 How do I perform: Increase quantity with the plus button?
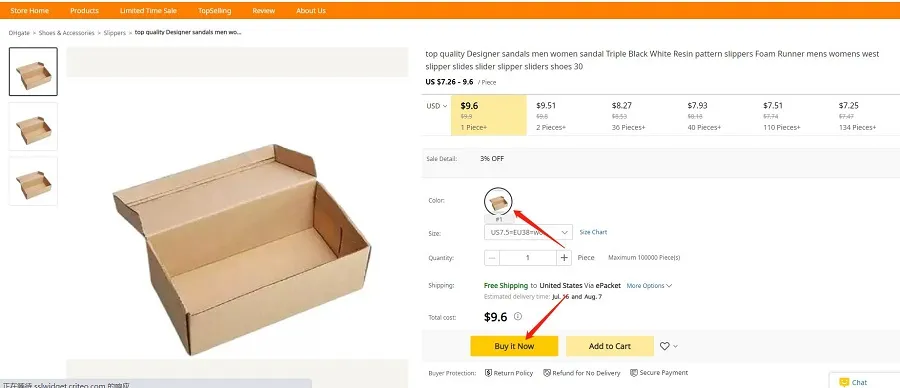point(564,258)
